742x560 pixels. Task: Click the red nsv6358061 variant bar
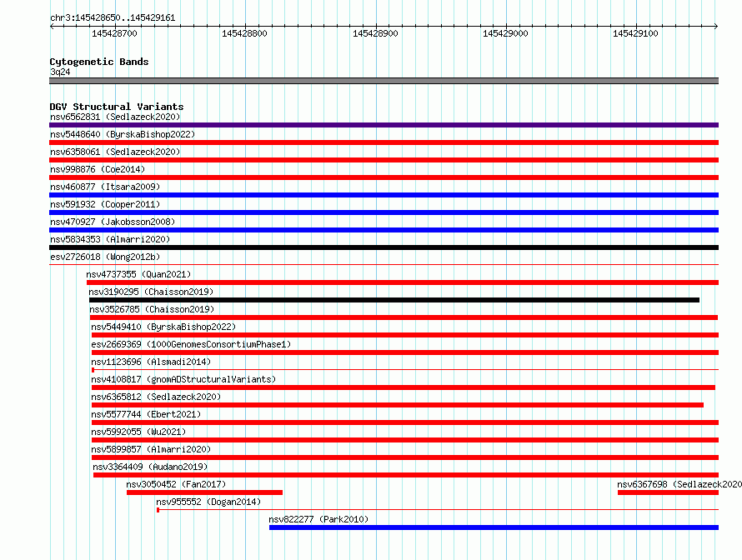point(384,160)
